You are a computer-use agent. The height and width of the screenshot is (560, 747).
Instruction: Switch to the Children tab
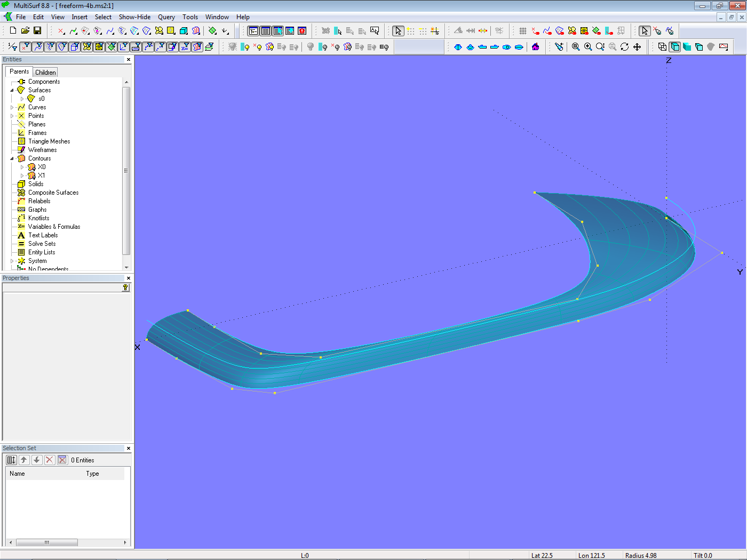45,72
